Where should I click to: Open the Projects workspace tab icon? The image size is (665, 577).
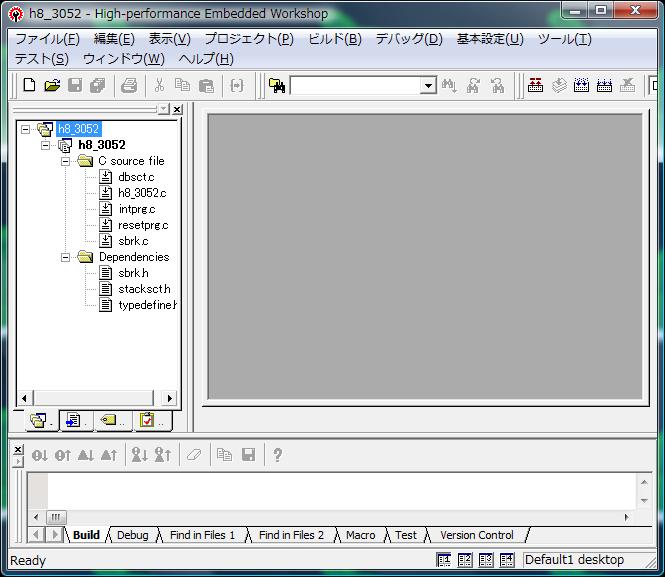pos(40,421)
